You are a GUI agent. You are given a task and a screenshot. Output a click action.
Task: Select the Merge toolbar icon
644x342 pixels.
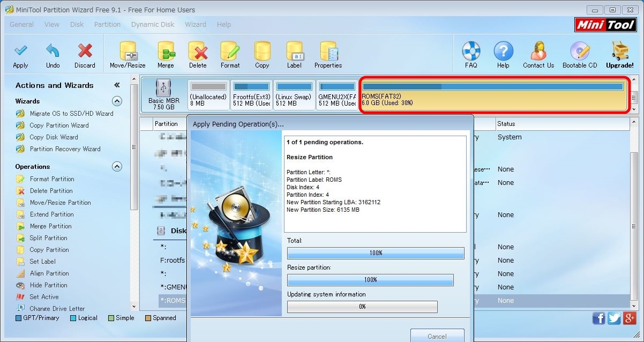click(166, 51)
